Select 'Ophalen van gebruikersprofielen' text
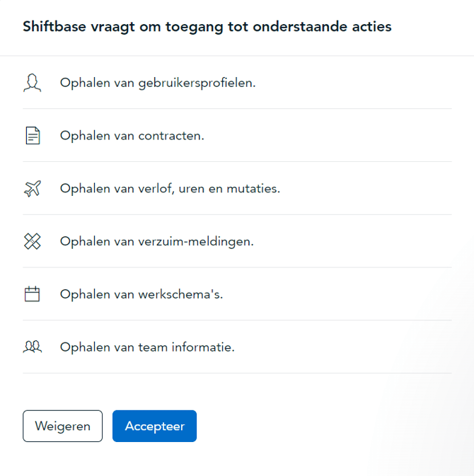474x476 pixels. pos(158,83)
